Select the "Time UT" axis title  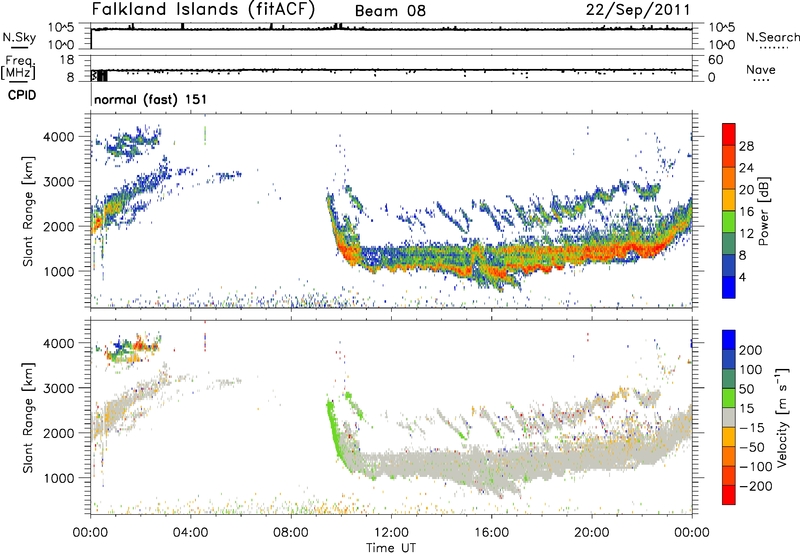click(391, 548)
